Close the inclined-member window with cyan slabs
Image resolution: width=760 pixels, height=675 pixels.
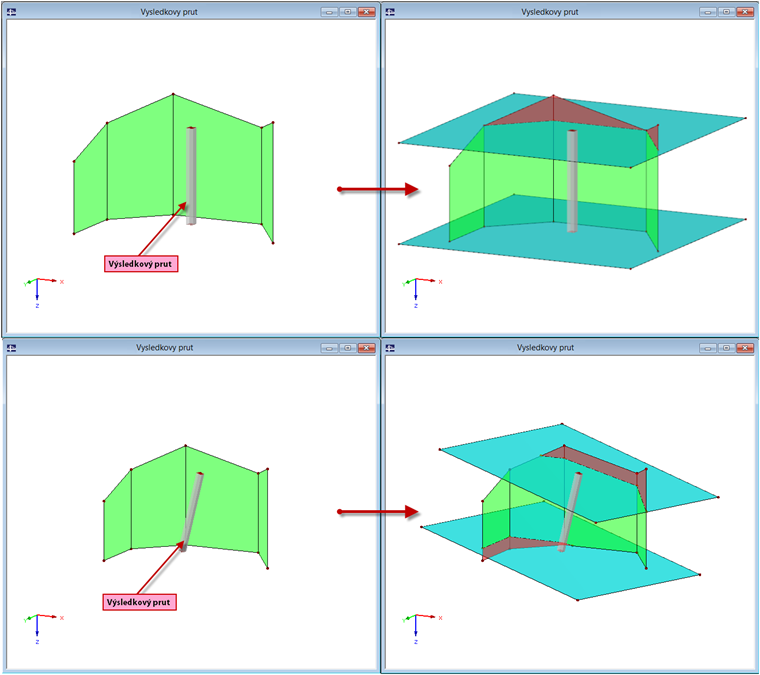745,348
